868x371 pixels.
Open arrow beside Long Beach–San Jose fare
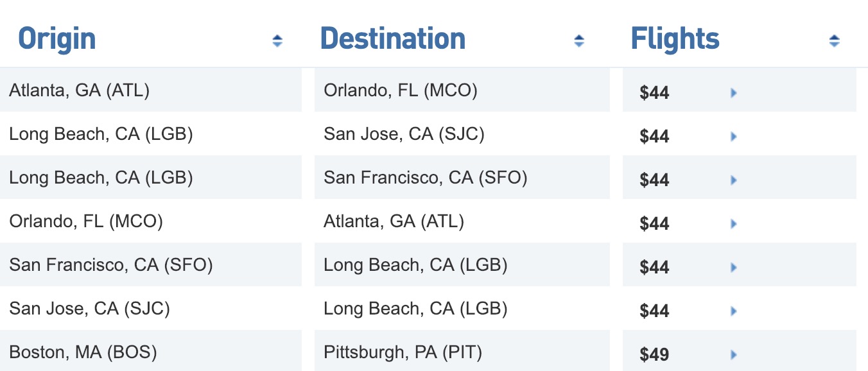pyautogui.click(x=733, y=137)
